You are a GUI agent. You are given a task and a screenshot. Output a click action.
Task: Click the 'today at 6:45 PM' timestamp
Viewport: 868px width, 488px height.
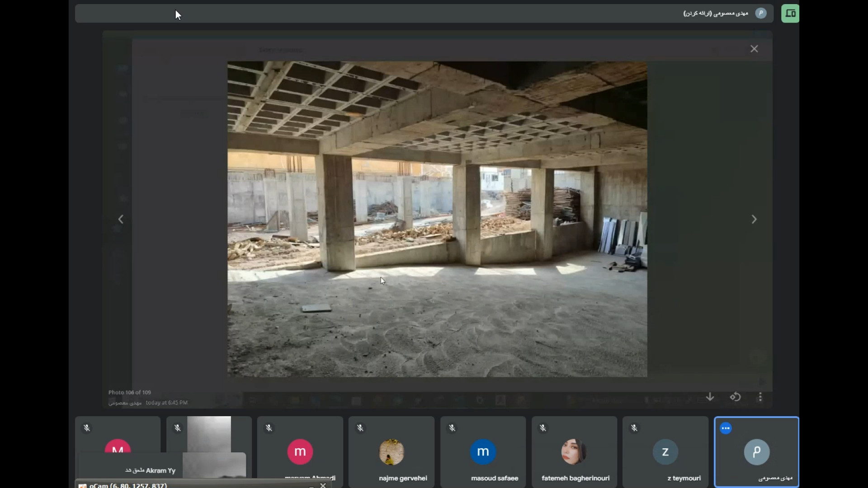point(166,402)
